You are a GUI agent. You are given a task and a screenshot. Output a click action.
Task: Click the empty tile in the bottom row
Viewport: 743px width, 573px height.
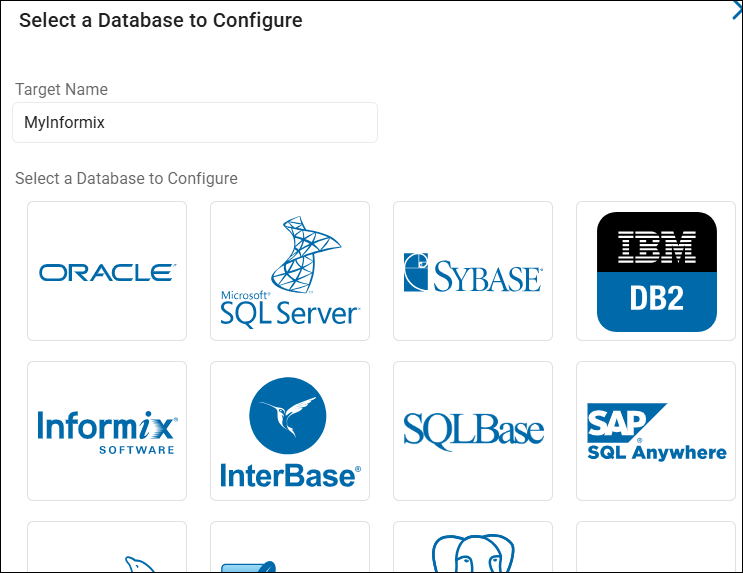[657, 548]
